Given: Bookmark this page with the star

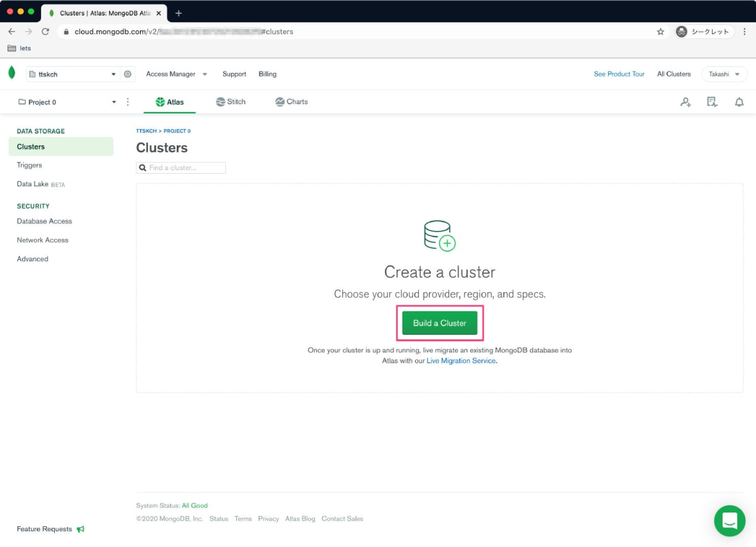Looking at the screenshot, I should [x=660, y=31].
